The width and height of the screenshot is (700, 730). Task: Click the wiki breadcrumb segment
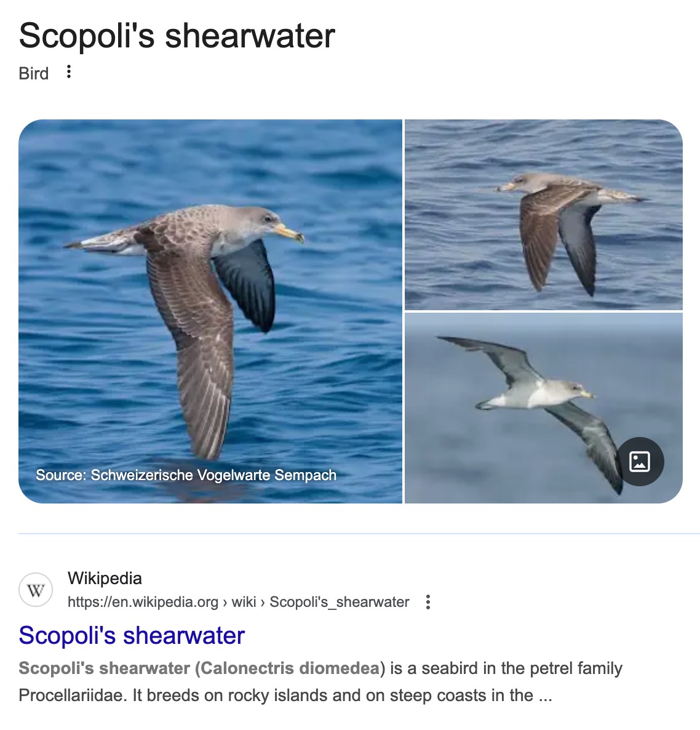[x=244, y=602]
